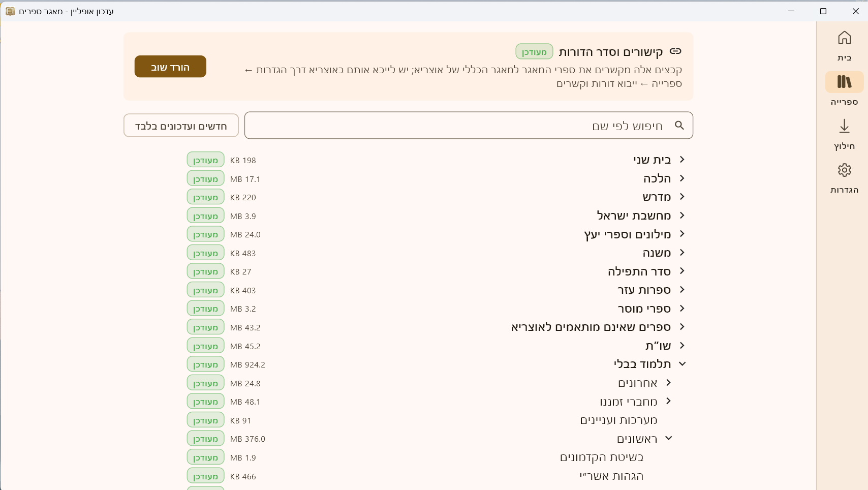Click the 24.0 MB size text
The height and width of the screenshot is (490, 868).
click(245, 234)
